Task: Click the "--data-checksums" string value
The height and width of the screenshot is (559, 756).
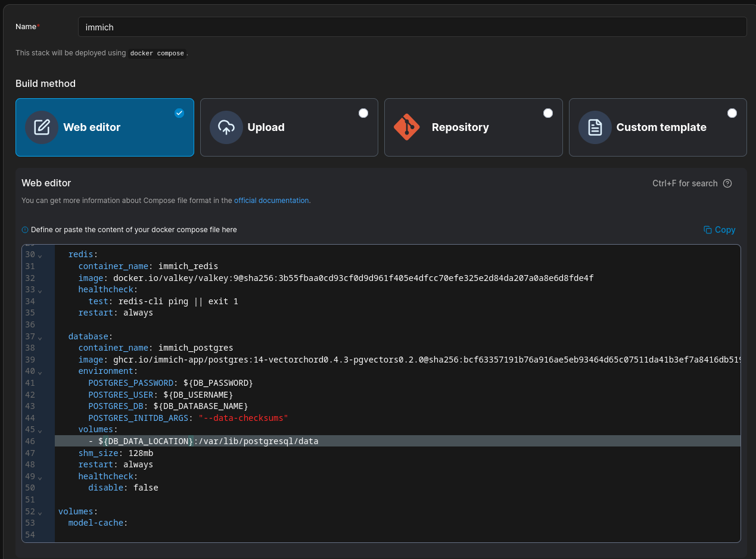Action: [x=243, y=418]
